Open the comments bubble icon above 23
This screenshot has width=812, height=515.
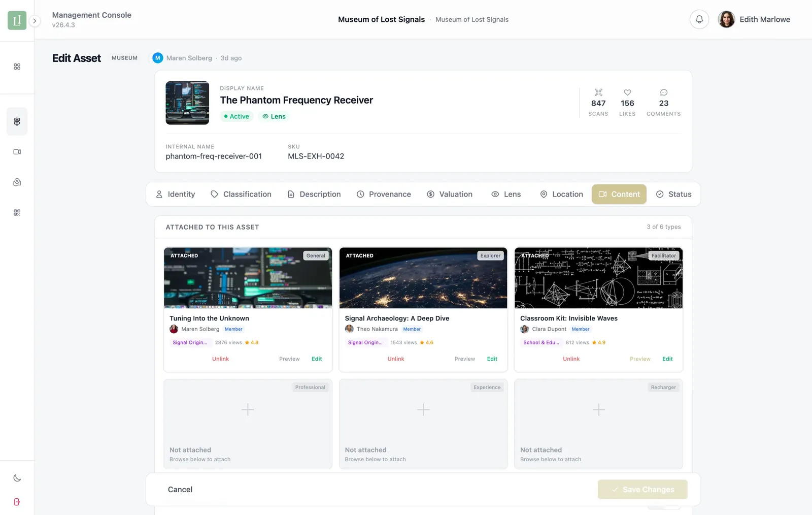pyautogui.click(x=663, y=93)
